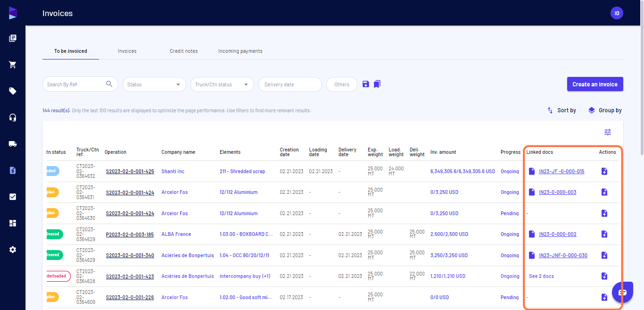Click add-document action for Shanti Inc row
This screenshot has width=644, height=310.
604,171
